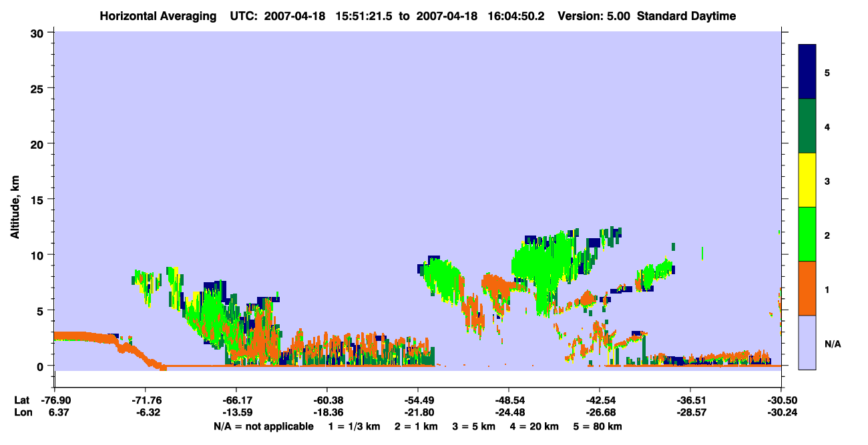Click the legend text '1 = 1/3 km'
This screenshot has width=868, height=445.
point(355,426)
